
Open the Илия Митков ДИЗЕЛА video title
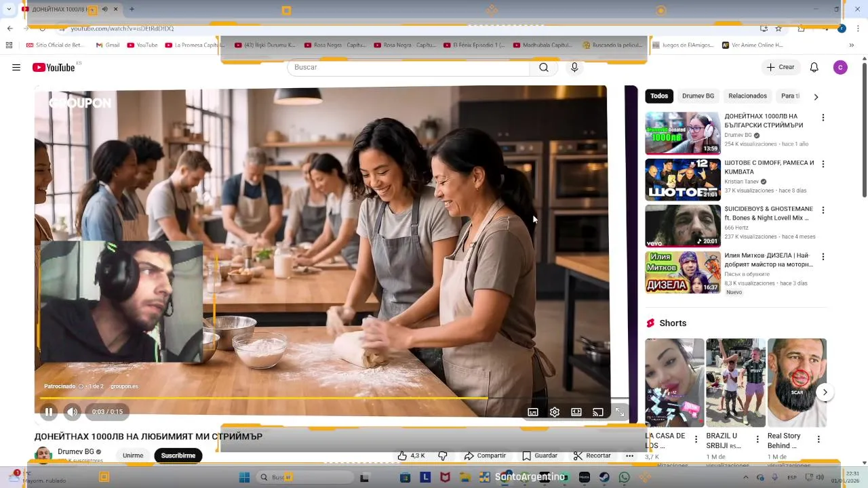point(768,260)
